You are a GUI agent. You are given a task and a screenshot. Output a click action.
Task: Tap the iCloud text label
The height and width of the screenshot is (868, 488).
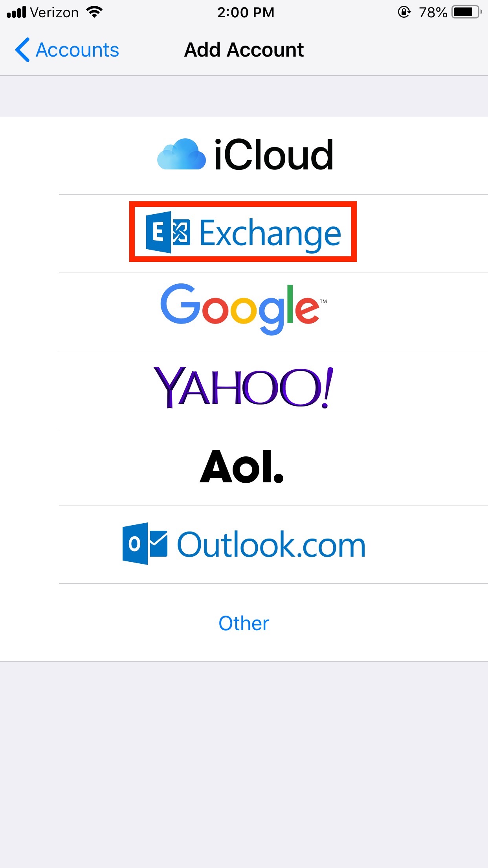pyautogui.click(x=274, y=155)
